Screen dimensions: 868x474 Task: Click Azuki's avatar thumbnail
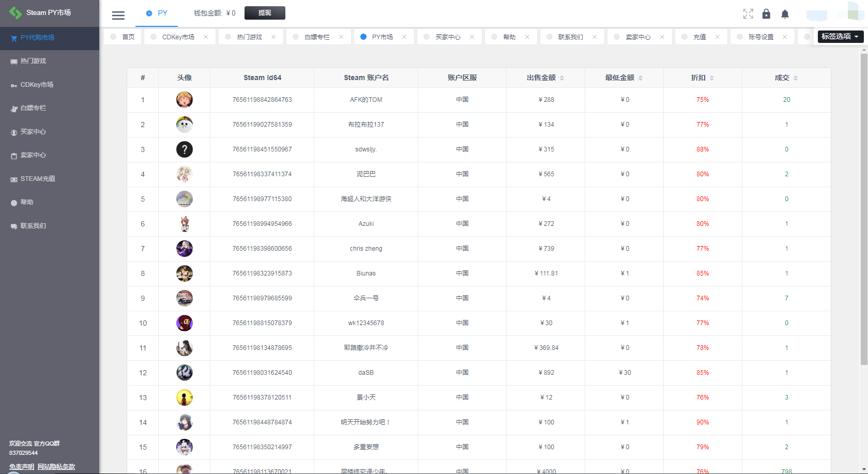185,224
